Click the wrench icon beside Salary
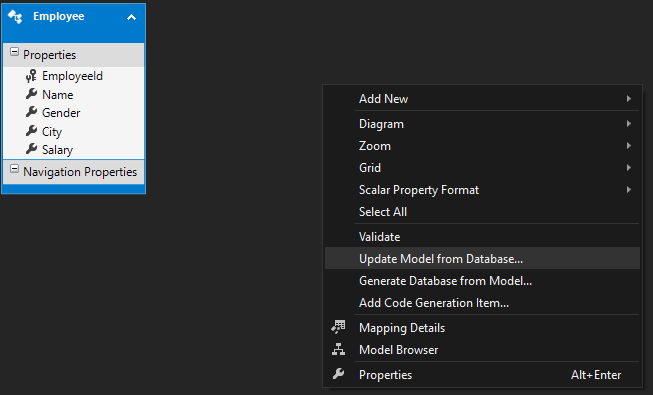This screenshot has width=653, height=395. (x=31, y=149)
